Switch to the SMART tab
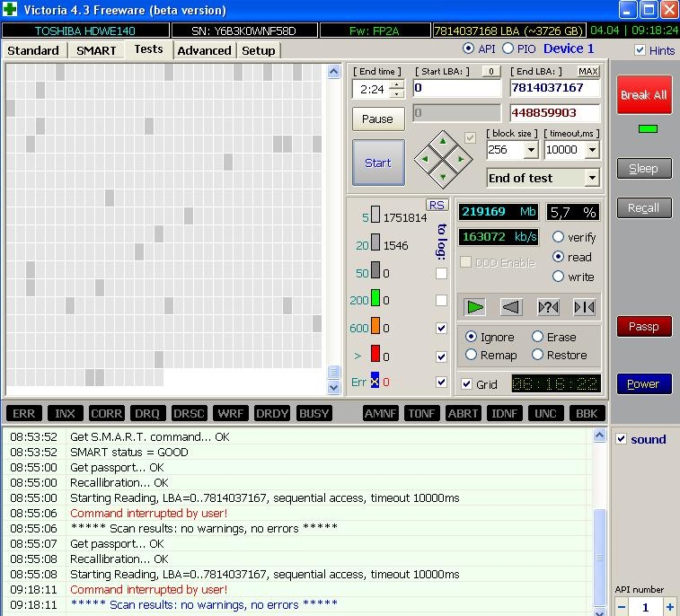Screen dimensions: 680x616 pyautogui.click(x=96, y=50)
